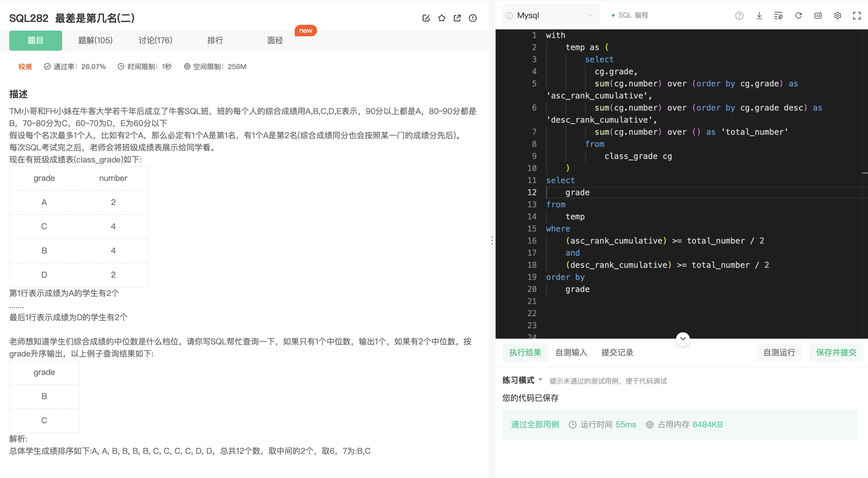Click the vertical panel divider handle
The height and width of the screenshot is (478, 868).
pyautogui.click(x=492, y=240)
